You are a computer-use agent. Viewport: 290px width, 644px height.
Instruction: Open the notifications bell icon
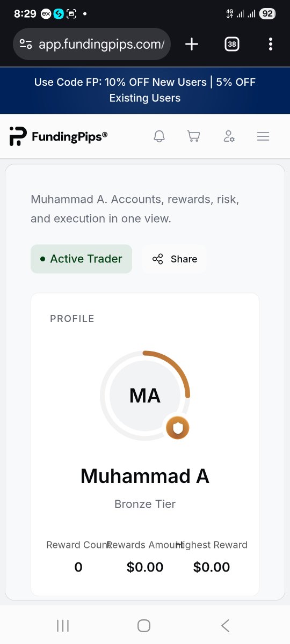tap(159, 136)
